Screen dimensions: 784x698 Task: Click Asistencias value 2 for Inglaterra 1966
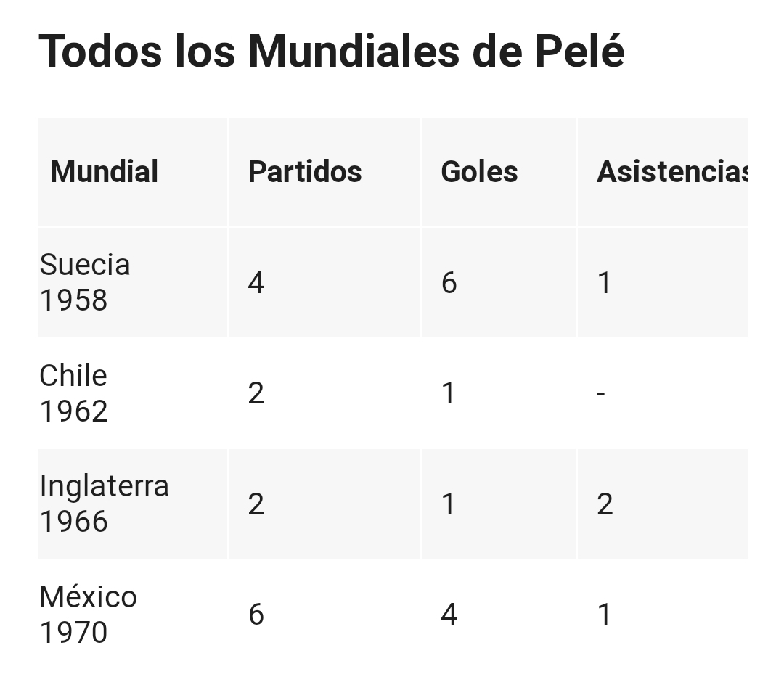[605, 504]
